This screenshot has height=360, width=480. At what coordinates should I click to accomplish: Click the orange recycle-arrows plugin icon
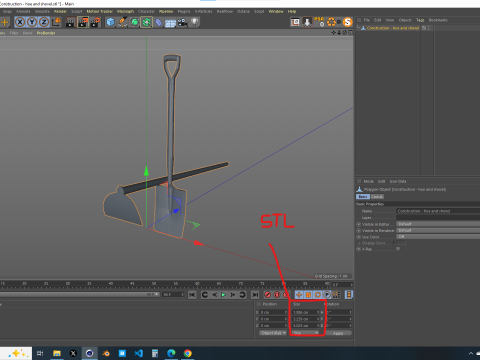pyautogui.click(x=332, y=22)
